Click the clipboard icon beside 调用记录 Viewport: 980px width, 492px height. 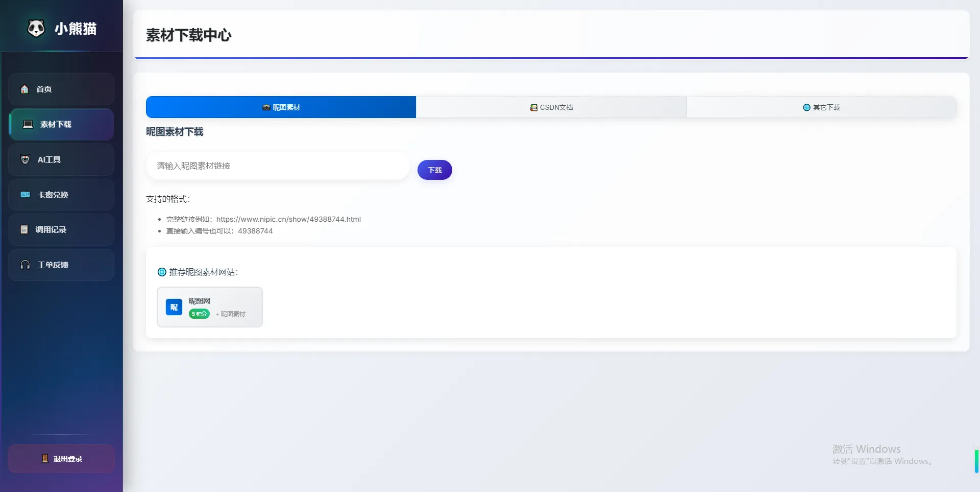24,229
